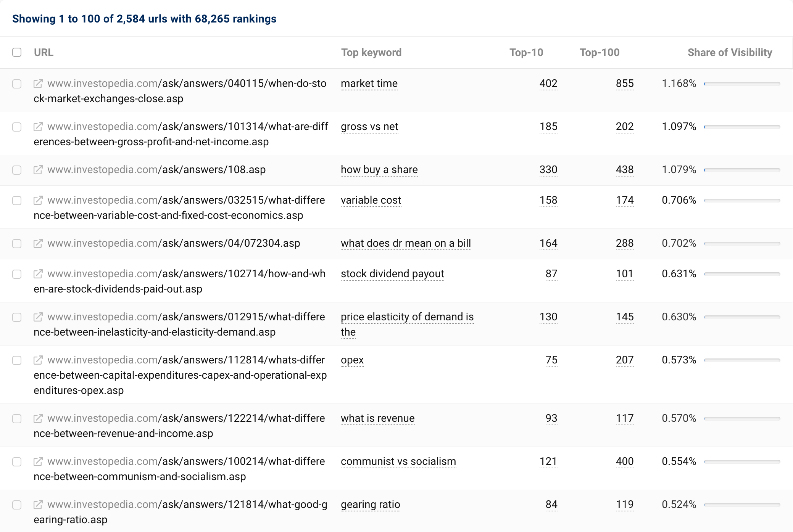793x532 pixels.
Task: Click the Top-100 value 400
Action: [625, 461]
